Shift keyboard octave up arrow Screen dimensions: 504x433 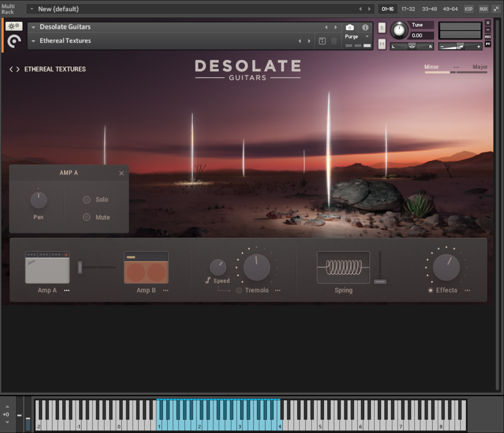point(7,407)
